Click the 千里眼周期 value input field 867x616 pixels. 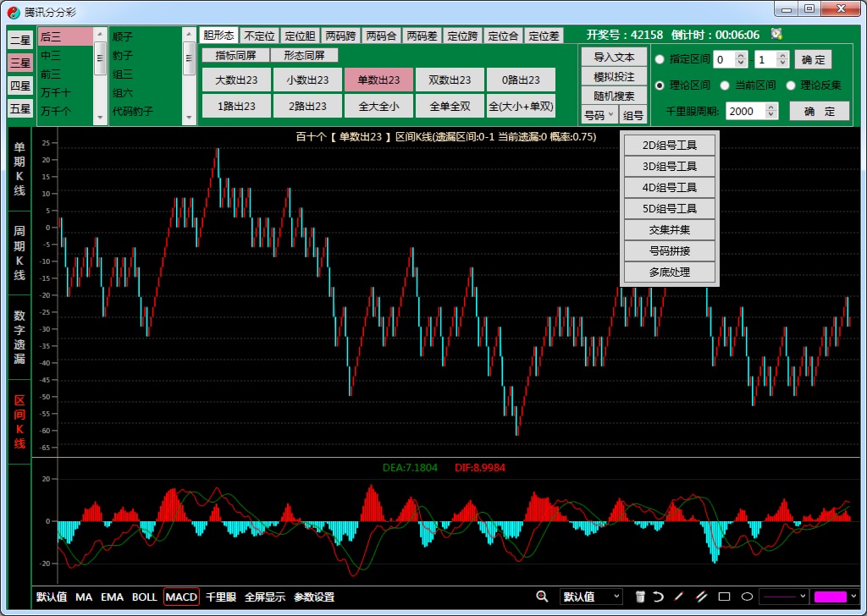(x=745, y=111)
